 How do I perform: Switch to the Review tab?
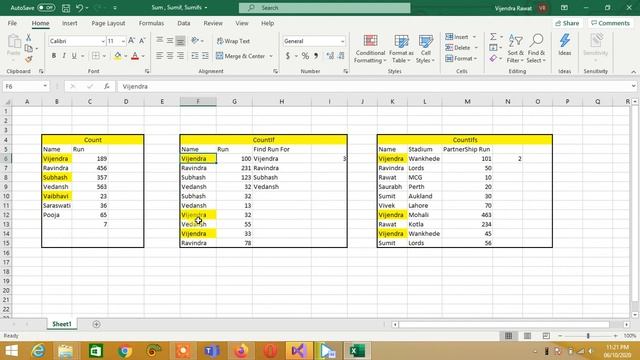pos(213,23)
